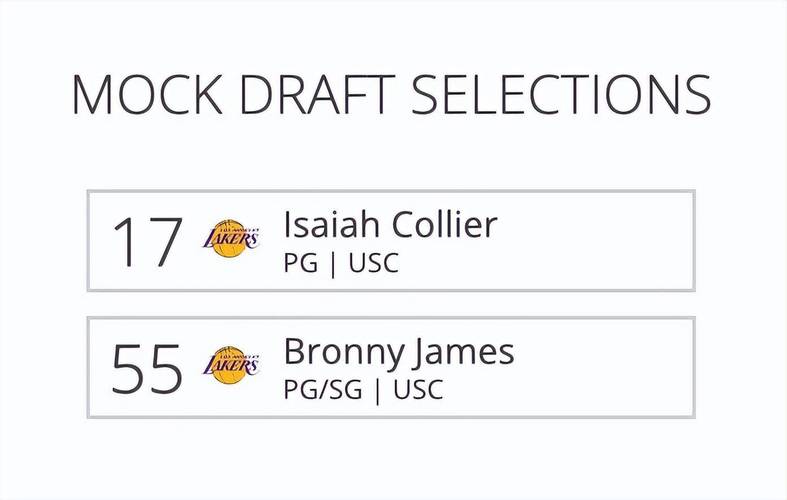The height and width of the screenshot is (500, 787).
Task: Open the Bronny James selection card
Action: tap(391, 367)
